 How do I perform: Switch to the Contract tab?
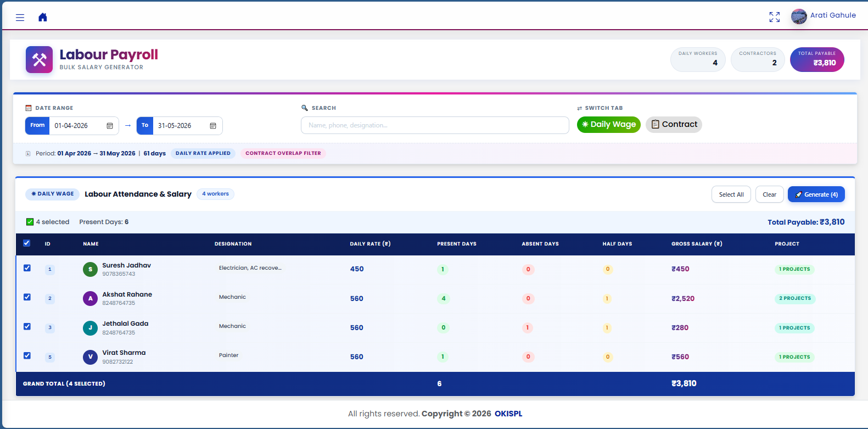click(x=674, y=125)
